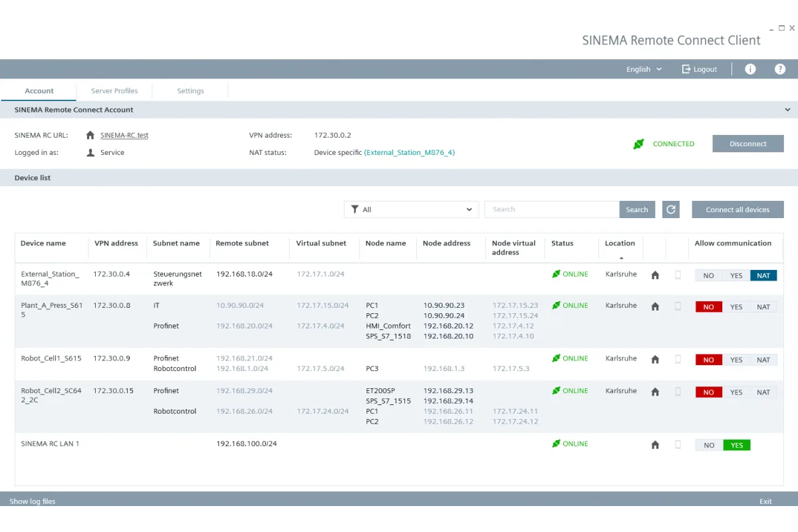Image resolution: width=798 pixels, height=532 pixels.
Task: Open the info icon in header
Action: coord(750,69)
